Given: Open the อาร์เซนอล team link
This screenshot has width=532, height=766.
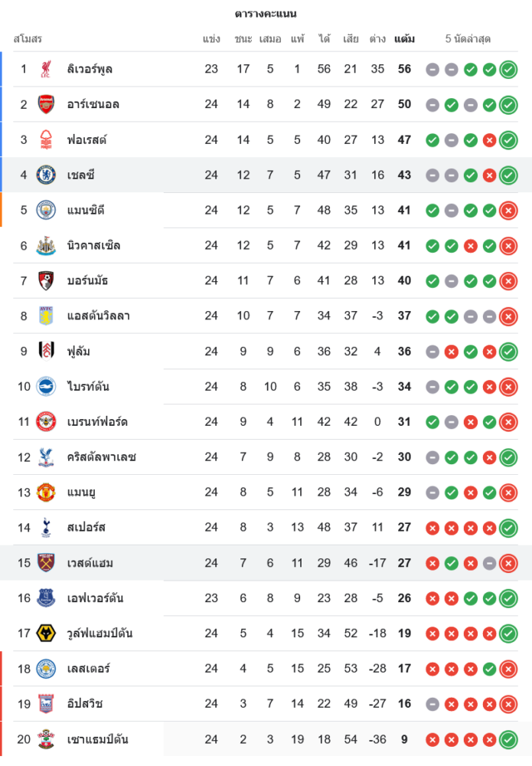Looking at the screenshot, I should (x=93, y=104).
